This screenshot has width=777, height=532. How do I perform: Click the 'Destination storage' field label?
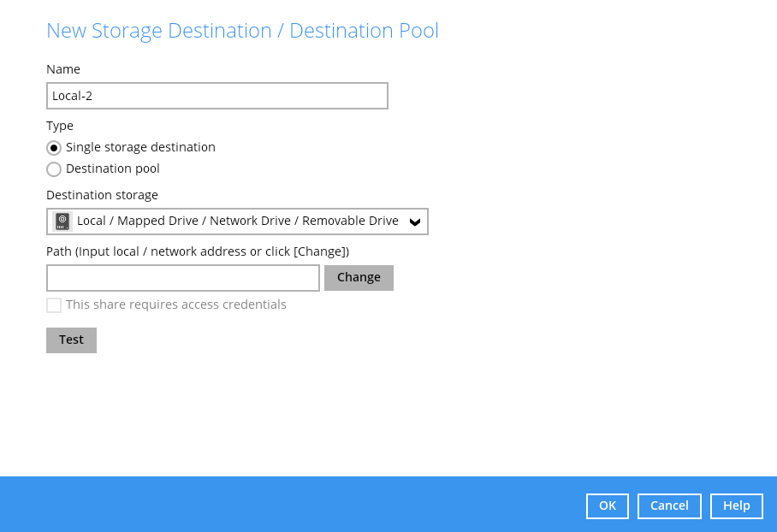click(102, 195)
